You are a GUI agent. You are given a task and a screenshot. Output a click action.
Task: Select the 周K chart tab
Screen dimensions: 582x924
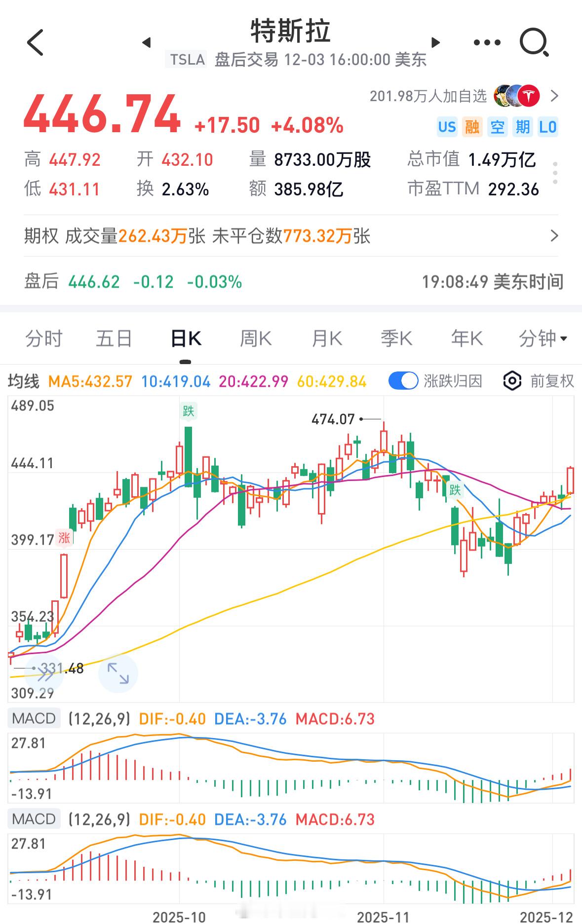(x=256, y=339)
